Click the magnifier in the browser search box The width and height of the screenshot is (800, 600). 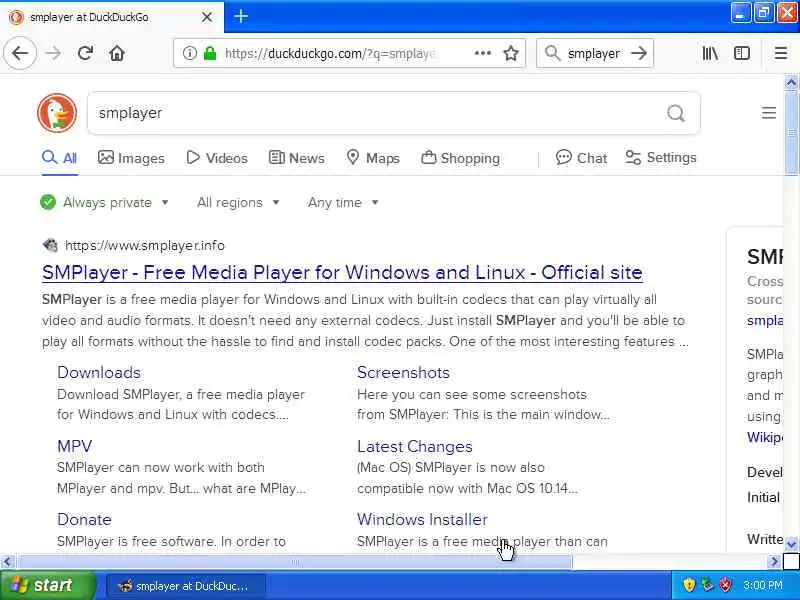(552, 53)
